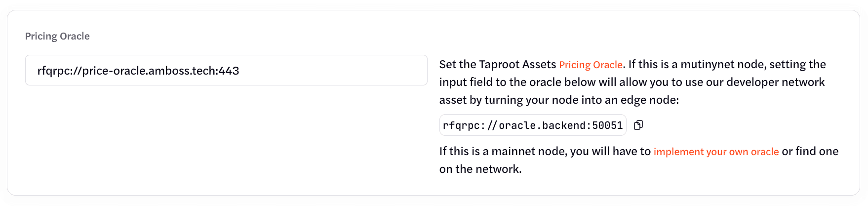This screenshot has height=206, width=868.
Task: Click the phrase on the network
Action: click(x=480, y=169)
